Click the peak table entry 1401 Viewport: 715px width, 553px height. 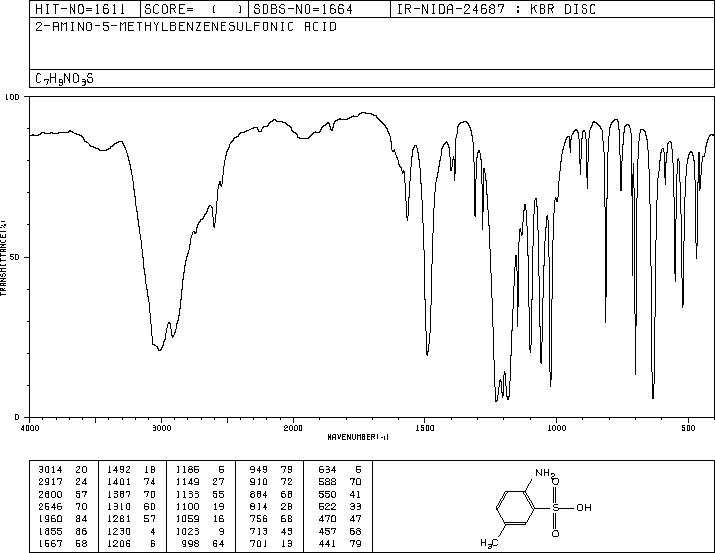tap(119, 482)
